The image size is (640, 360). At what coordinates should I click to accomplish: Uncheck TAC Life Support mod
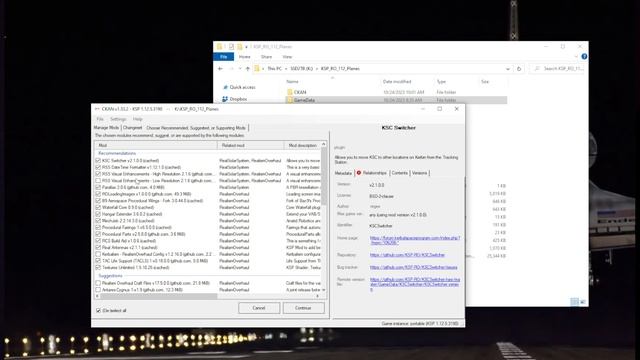pyautogui.click(x=98, y=261)
